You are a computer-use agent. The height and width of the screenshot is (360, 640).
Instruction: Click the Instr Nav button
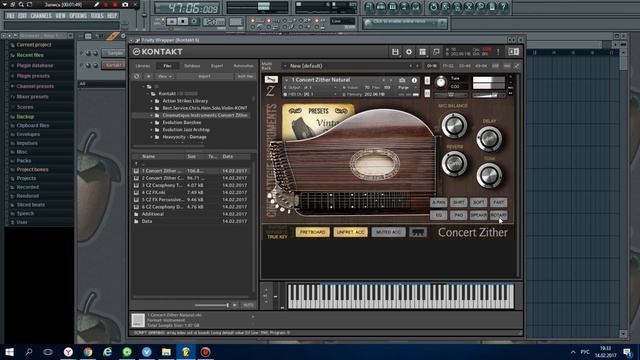[245, 76]
